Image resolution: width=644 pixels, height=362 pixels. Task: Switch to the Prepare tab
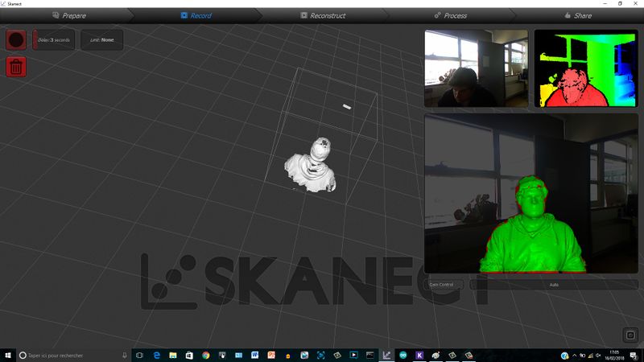pyautogui.click(x=68, y=15)
